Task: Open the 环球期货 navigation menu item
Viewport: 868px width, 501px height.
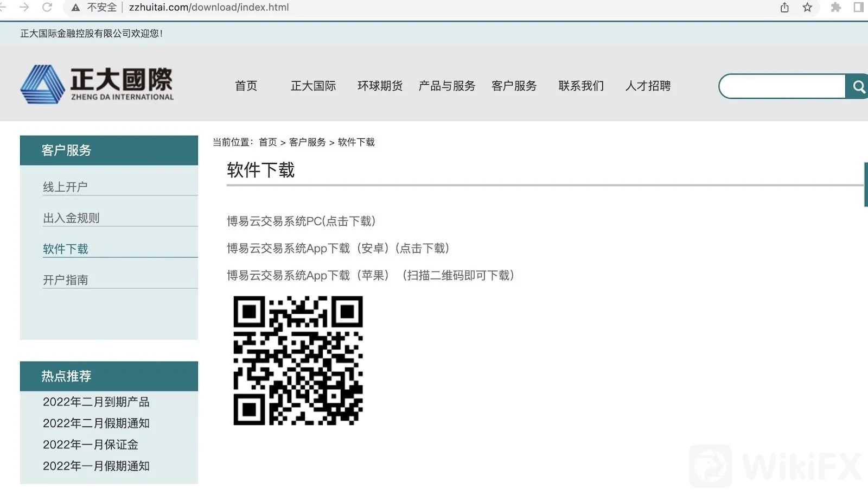Action: coord(380,86)
